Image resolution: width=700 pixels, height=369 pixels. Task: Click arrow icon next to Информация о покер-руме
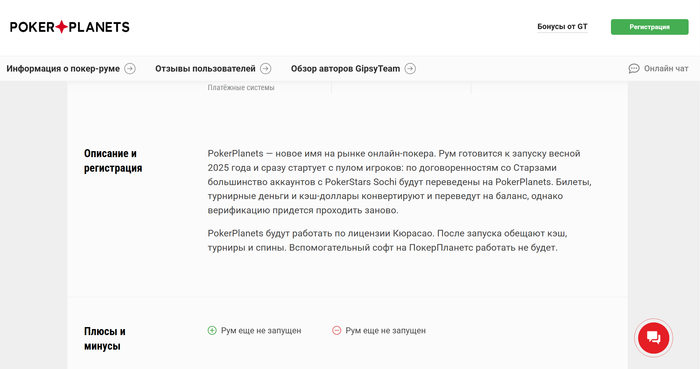click(130, 69)
